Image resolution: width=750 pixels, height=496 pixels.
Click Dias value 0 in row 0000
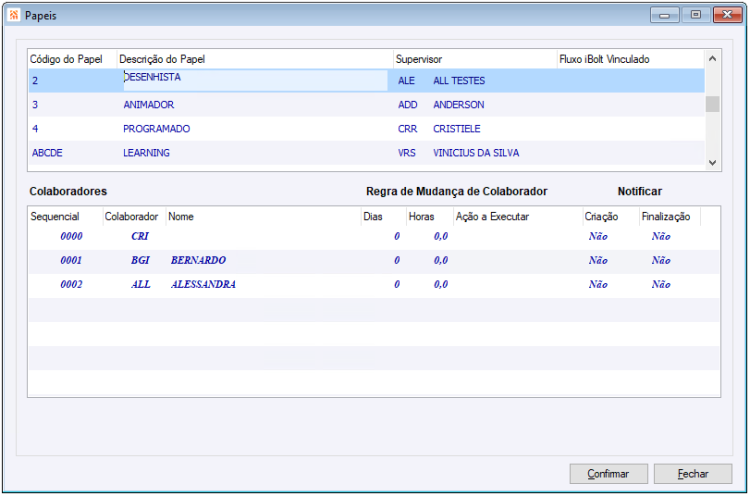(x=397, y=236)
